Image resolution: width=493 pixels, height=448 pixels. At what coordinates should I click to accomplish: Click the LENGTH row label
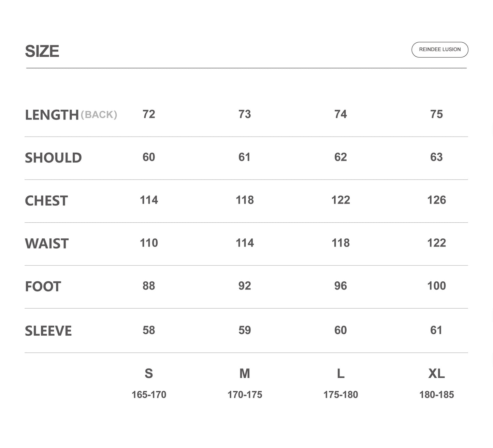[52, 115]
